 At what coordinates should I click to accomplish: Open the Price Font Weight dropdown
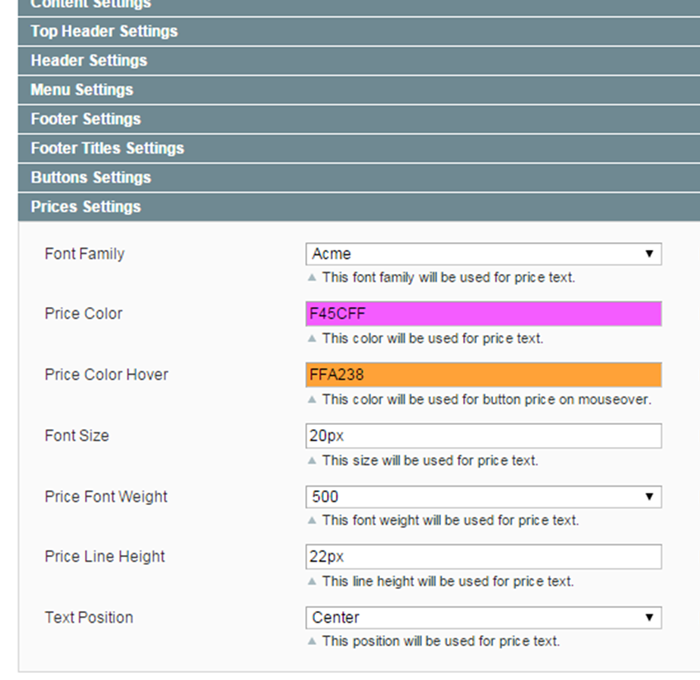(483, 497)
